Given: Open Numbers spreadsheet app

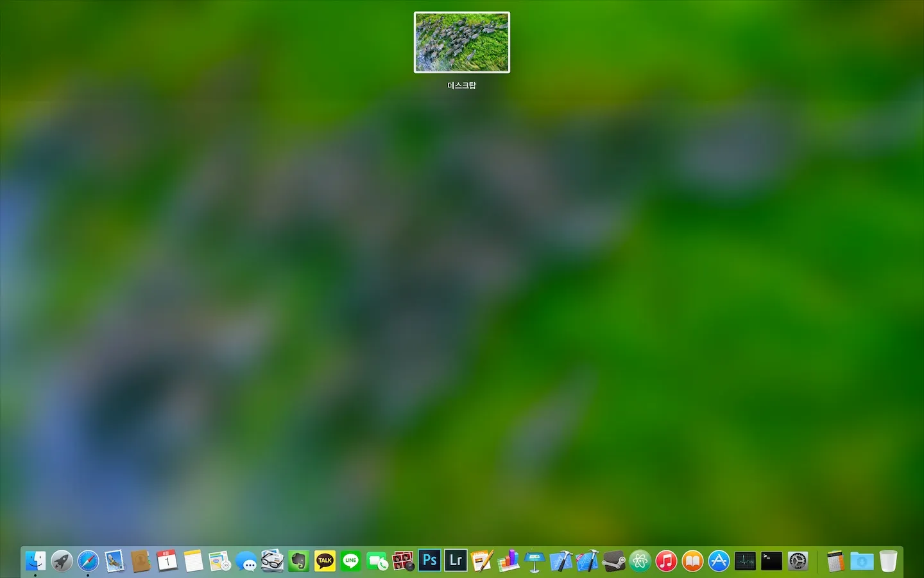Looking at the screenshot, I should click(x=508, y=561).
